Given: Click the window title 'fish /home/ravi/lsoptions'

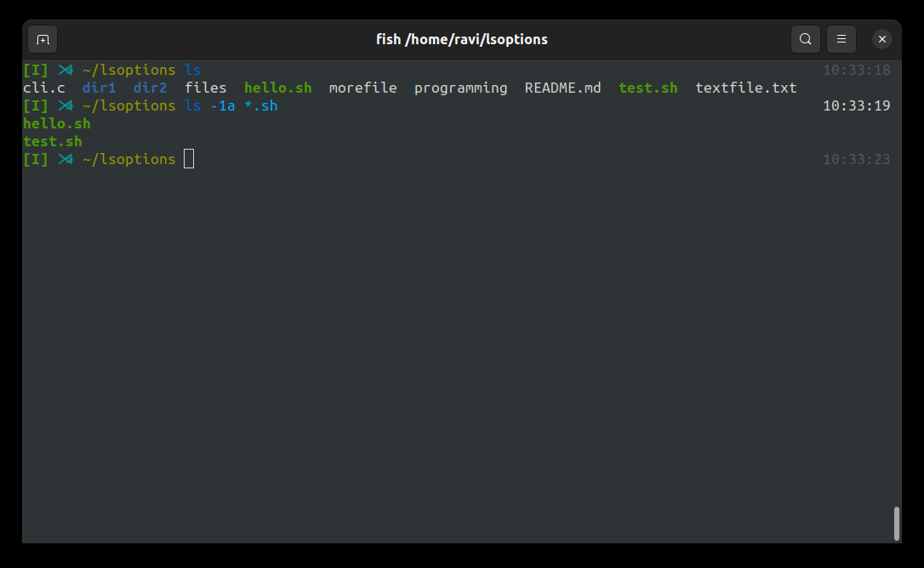Looking at the screenshot, I should tap(461, 39).
